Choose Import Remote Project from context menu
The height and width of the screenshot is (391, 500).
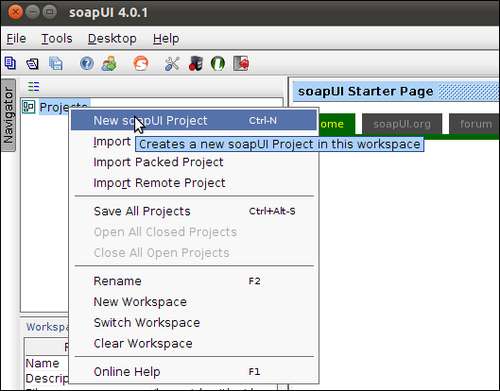159,183
